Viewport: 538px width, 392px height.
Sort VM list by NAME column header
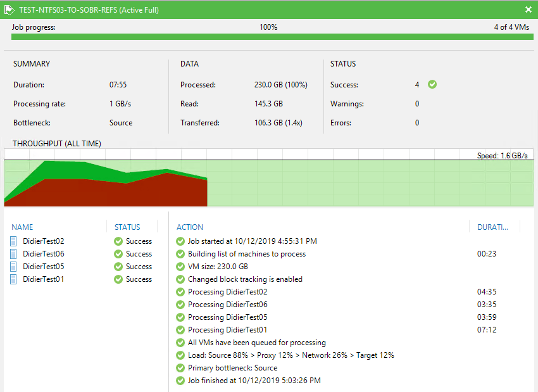22,227
